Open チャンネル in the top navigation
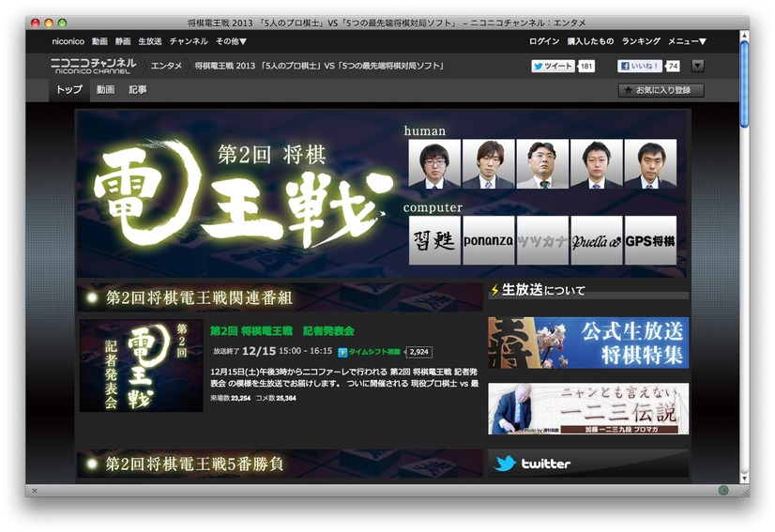Screen dimensions: 775x532 point(189,41)
